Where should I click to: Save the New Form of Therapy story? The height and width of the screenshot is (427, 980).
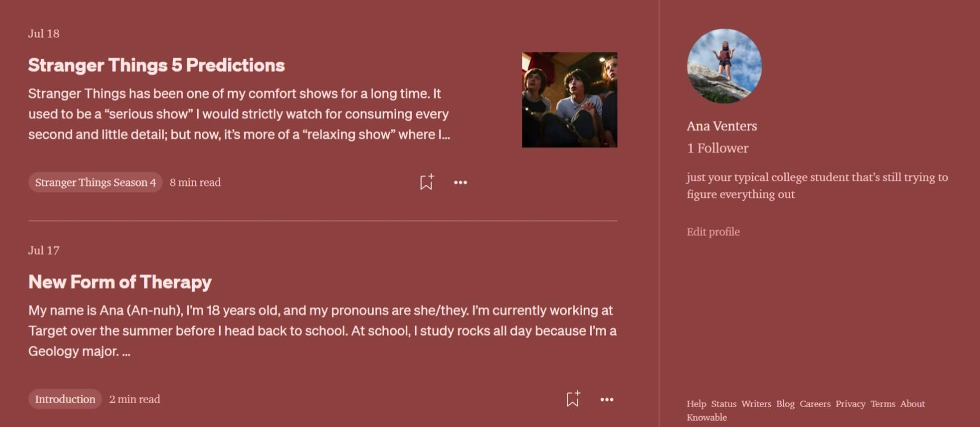(x=573, y=399)
